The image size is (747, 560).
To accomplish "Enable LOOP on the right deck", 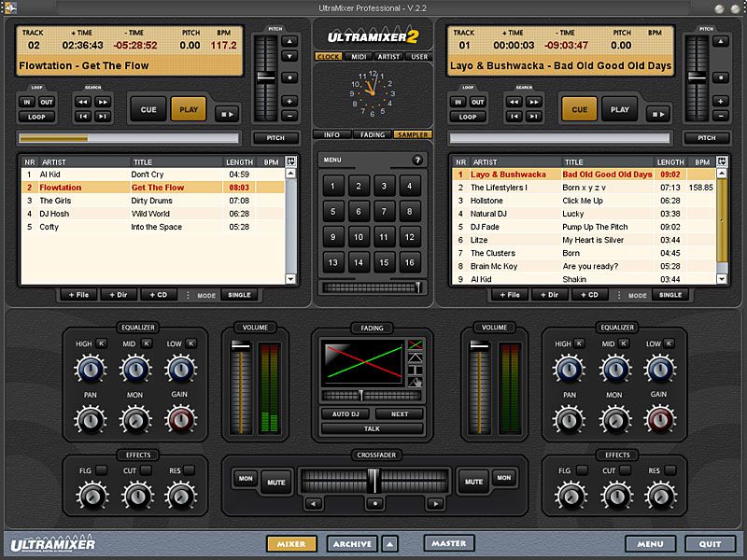I will click(x=470, y=116).
